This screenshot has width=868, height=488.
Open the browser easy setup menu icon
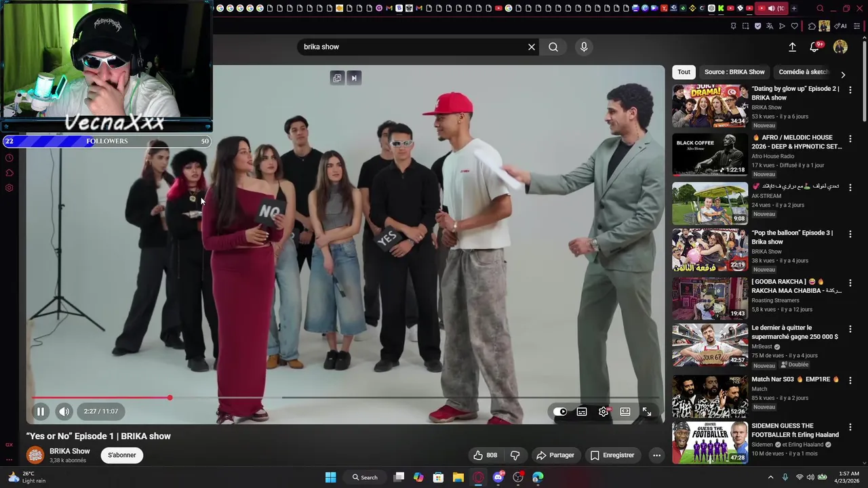pyautogui.click(x=857, y=26)
